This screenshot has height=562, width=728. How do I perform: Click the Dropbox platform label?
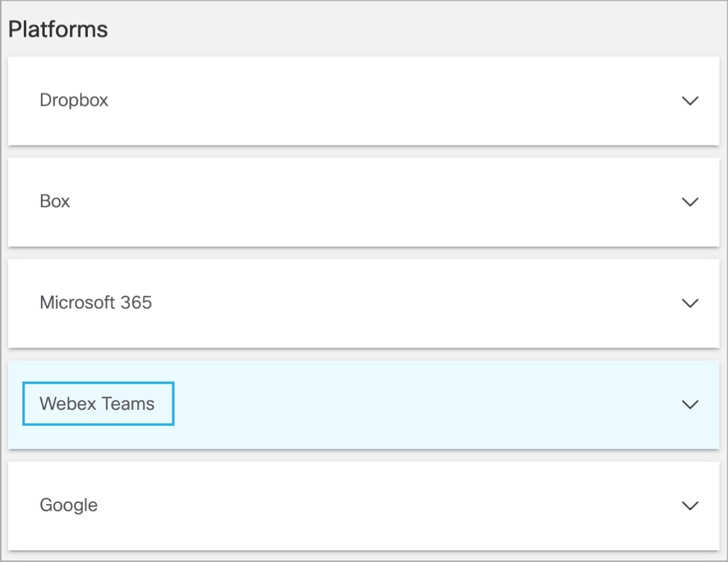(74, 100)
